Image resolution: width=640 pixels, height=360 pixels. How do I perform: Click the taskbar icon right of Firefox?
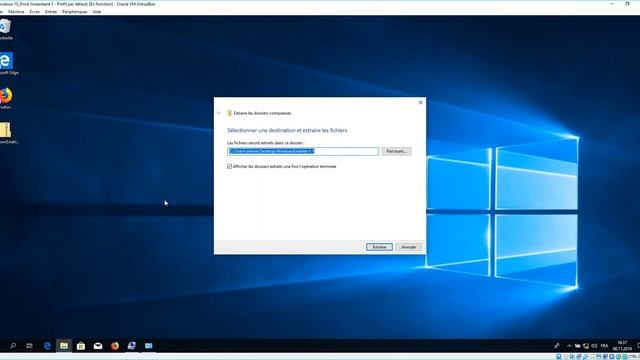pos(131,346)
